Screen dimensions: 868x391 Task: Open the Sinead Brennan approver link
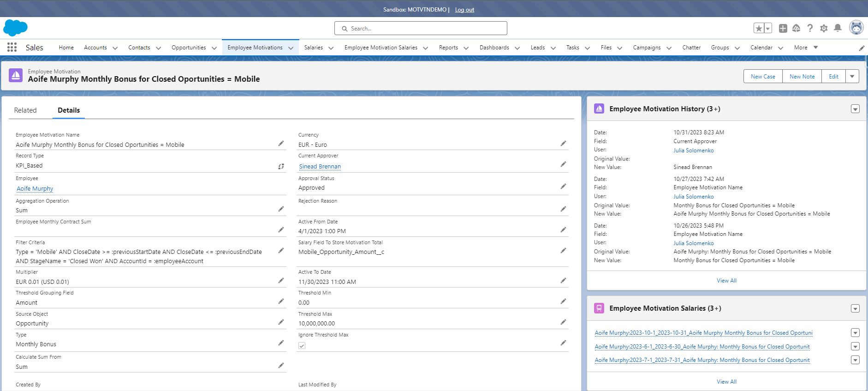tap(320, 167)
